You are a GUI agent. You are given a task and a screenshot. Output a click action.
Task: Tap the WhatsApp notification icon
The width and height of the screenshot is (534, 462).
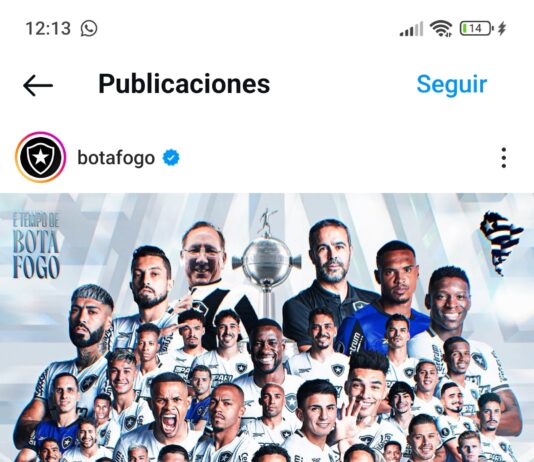coord(89,28)
